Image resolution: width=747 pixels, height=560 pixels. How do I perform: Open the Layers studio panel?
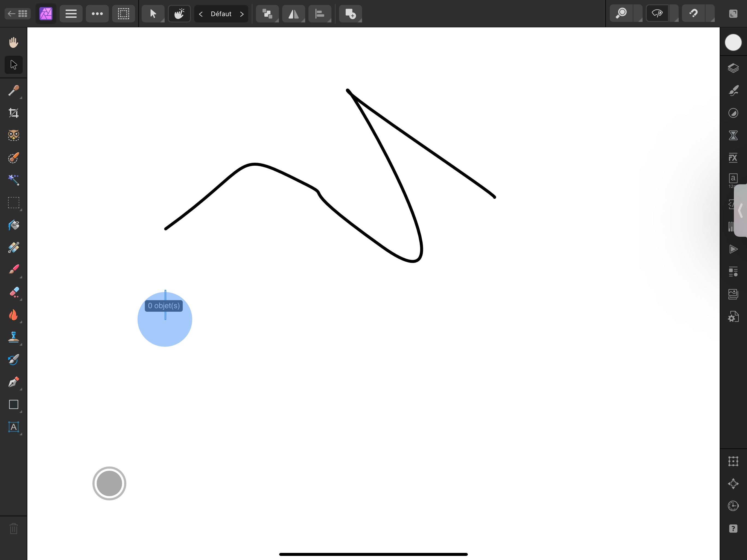click(x=733, y=68)
